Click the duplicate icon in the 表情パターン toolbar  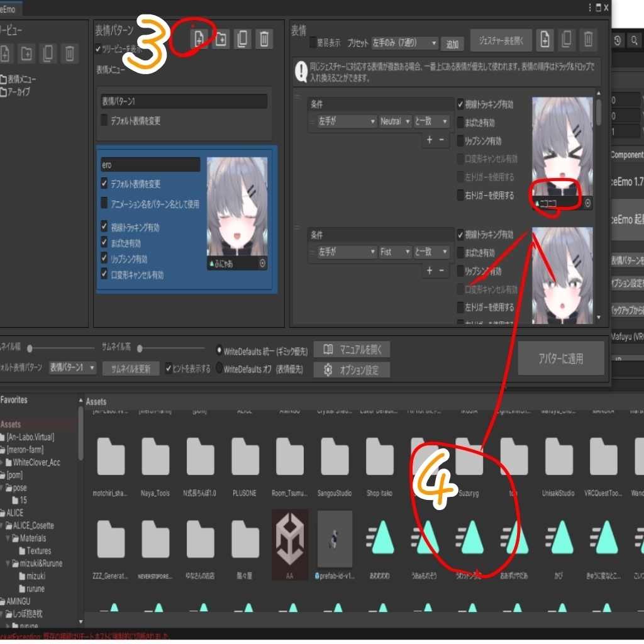[x=241, y=38]
